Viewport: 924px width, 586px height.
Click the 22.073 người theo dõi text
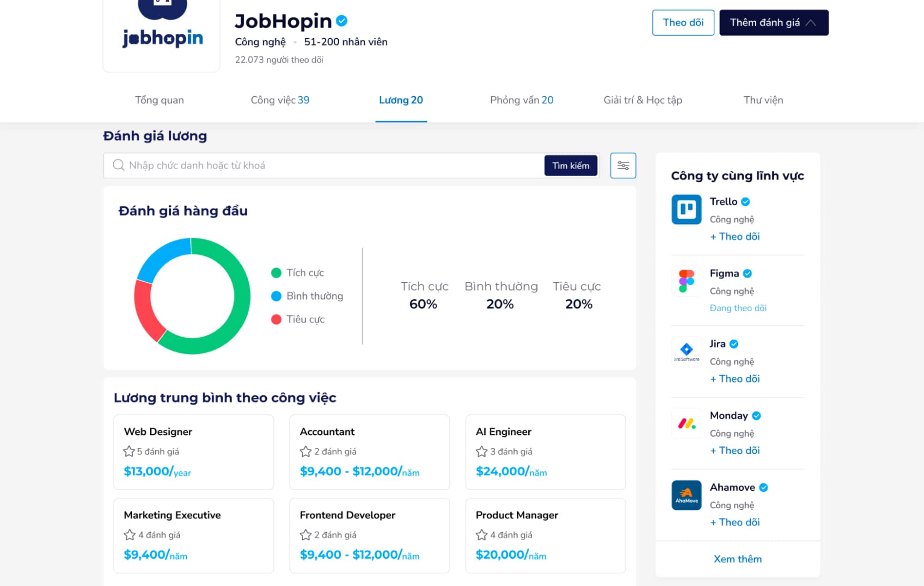279,60
